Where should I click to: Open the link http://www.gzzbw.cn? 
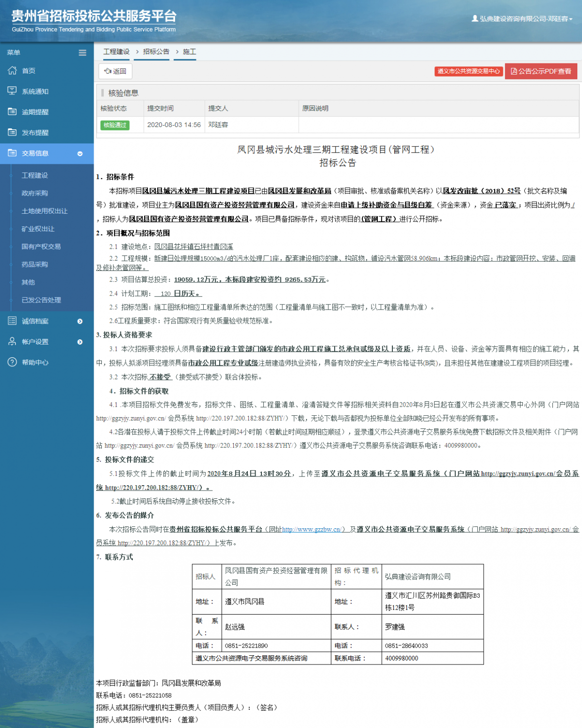pyautogui.click(x=312, y=529)
